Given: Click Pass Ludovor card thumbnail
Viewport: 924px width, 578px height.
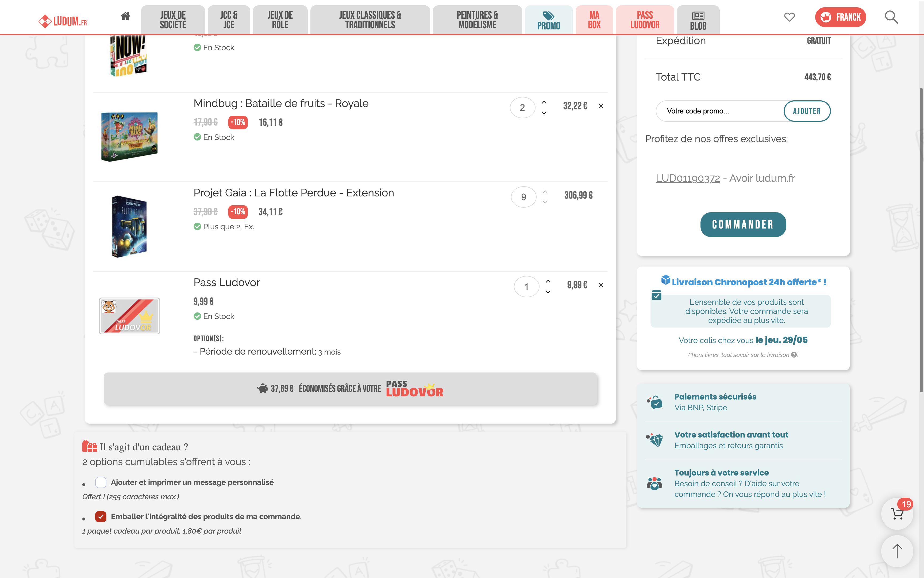Looking at the screenshot, I should click(x=129, y=316).
